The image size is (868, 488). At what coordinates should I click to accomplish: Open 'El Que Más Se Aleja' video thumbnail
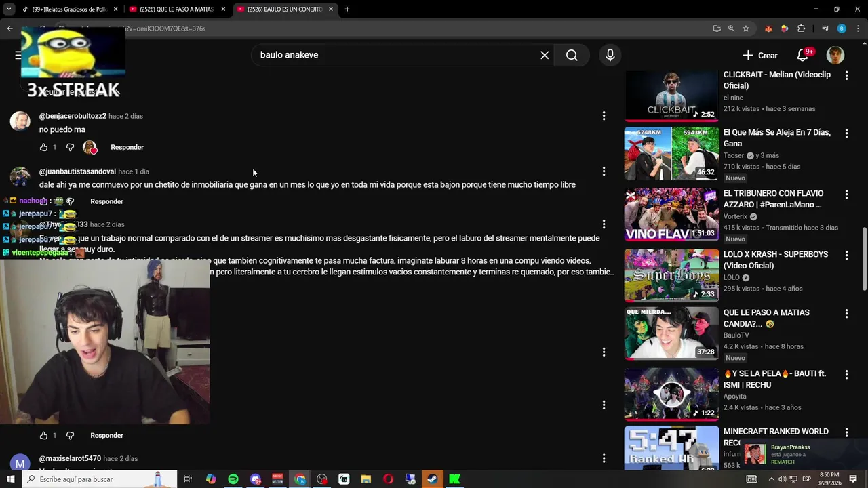click(x=671, y=153)
